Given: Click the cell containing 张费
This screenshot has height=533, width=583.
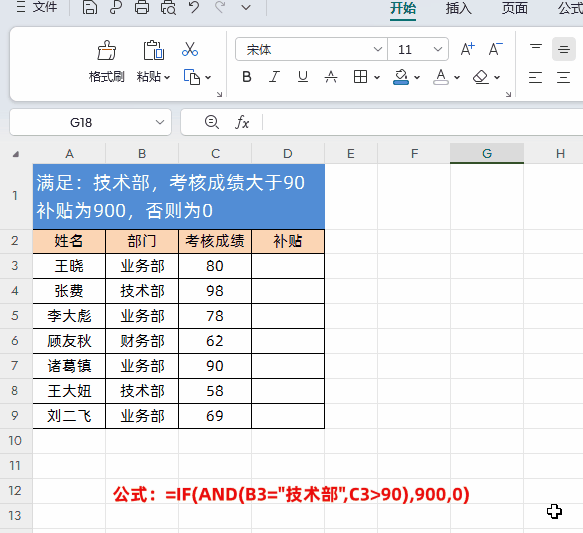Looking at the screenshot, I should tap(69, 291).
